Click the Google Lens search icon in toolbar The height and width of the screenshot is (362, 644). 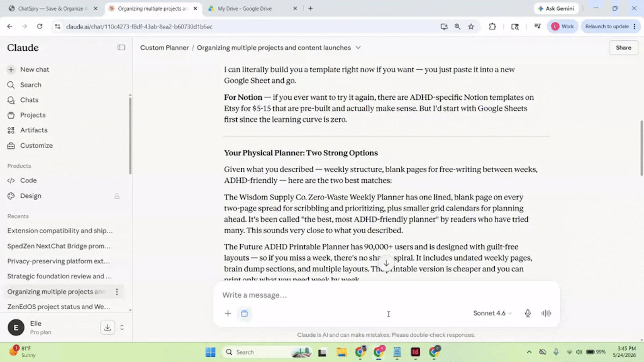(515, 27)
